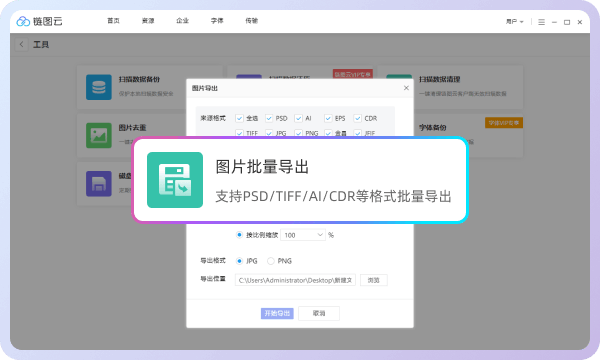
Task: Open the 扫描数据清理 tool card title
Action: 439,79
